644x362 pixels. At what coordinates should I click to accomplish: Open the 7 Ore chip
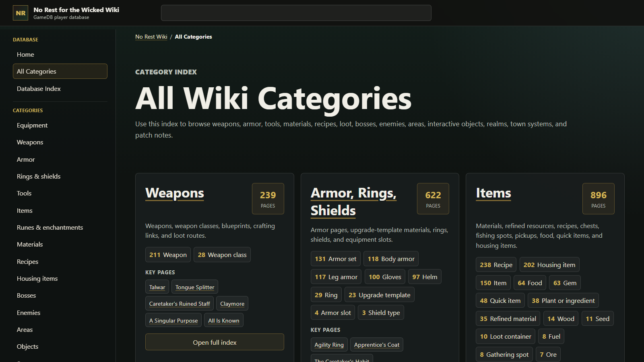point(548,354)
